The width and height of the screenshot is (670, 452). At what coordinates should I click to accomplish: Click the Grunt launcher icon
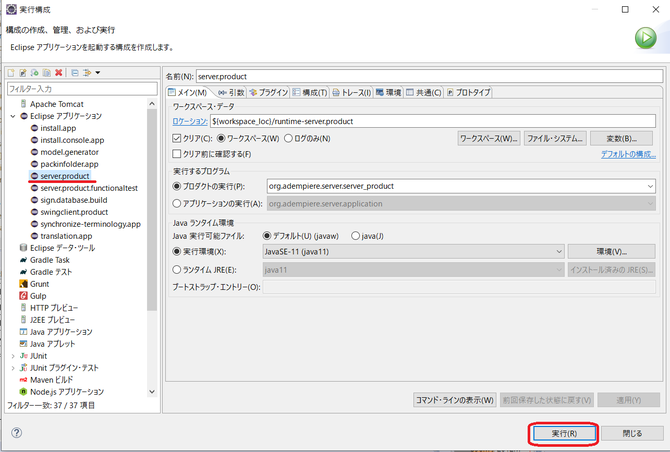24,284
